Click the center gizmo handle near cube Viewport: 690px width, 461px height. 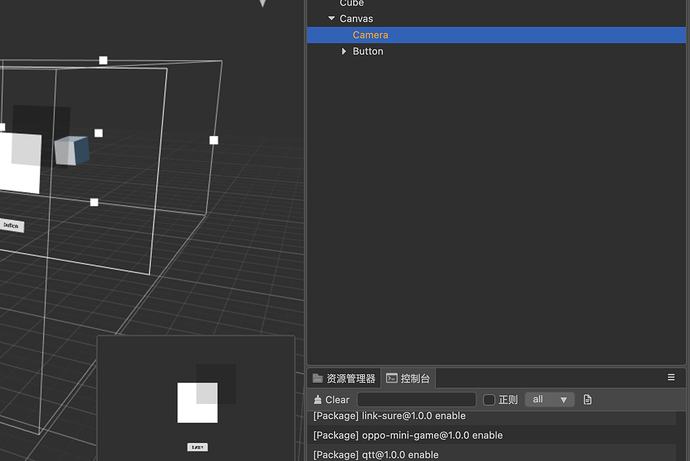pyautogui.click(x=99, y=133)
